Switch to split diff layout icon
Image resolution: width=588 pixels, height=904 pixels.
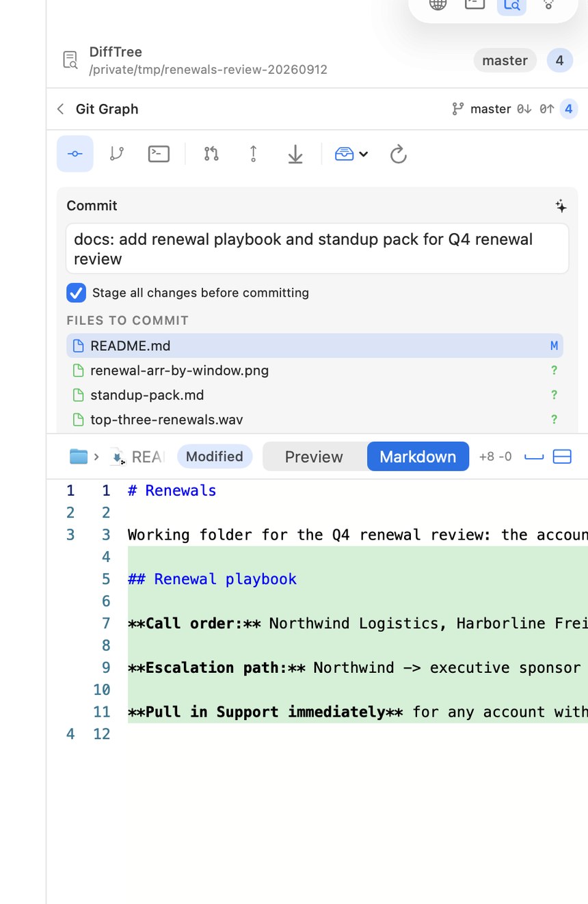(x=562, y=457)
